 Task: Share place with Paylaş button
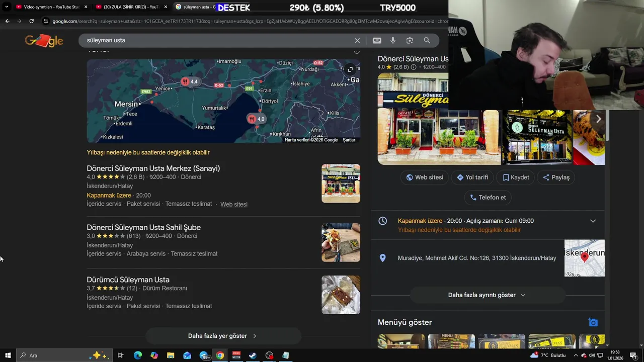pyautogui.click(x=556, y=177)
